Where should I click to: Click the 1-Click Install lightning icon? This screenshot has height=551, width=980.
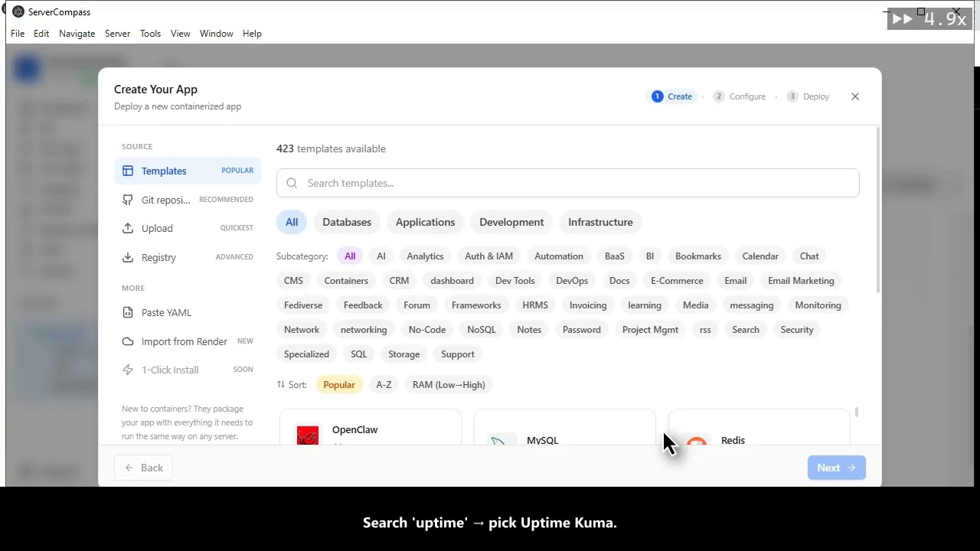[x=128, y=370]
